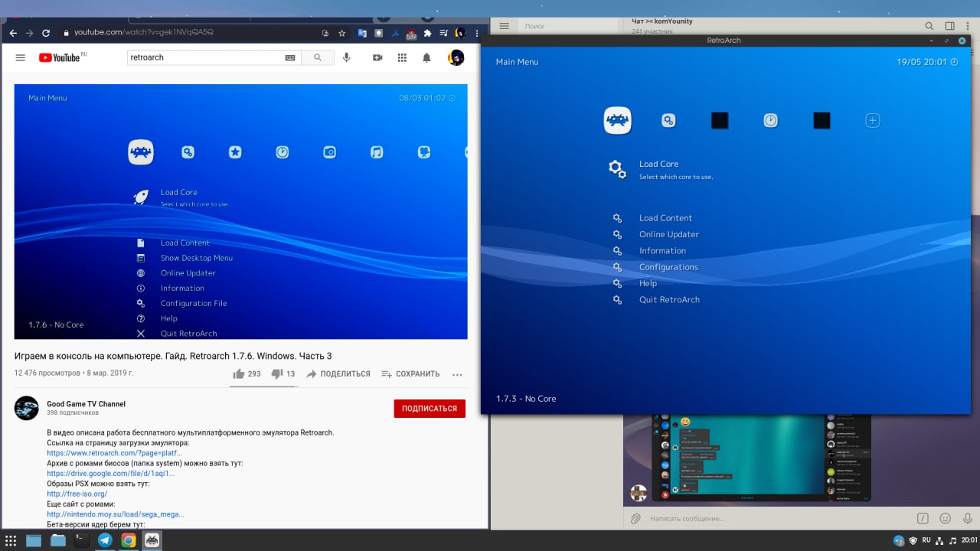The image size is (980, 551).
Task: Open YouTube hamburger guide menu
Action: pyautogui.click(x=21, y=57)
